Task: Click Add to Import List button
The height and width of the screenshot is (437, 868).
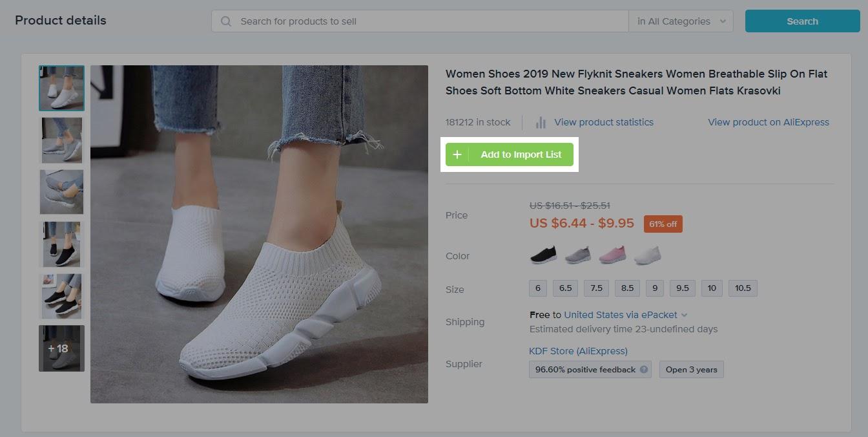Action: point(510,155)
